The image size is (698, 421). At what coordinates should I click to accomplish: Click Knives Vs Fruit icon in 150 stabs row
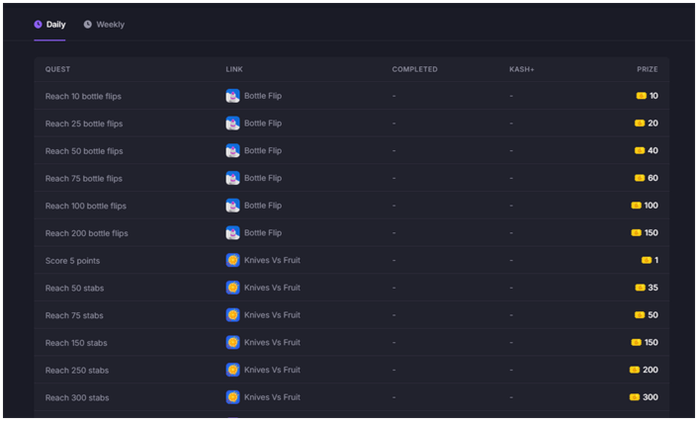(x=233, y=343)
